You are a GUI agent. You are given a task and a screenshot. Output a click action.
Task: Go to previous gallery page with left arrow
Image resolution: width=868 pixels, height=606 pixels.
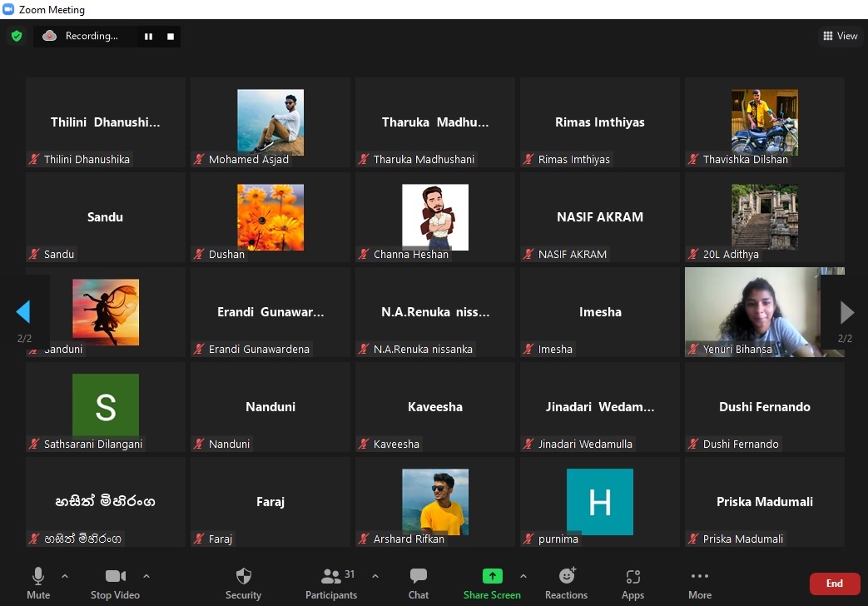click(x=23, y=312)
